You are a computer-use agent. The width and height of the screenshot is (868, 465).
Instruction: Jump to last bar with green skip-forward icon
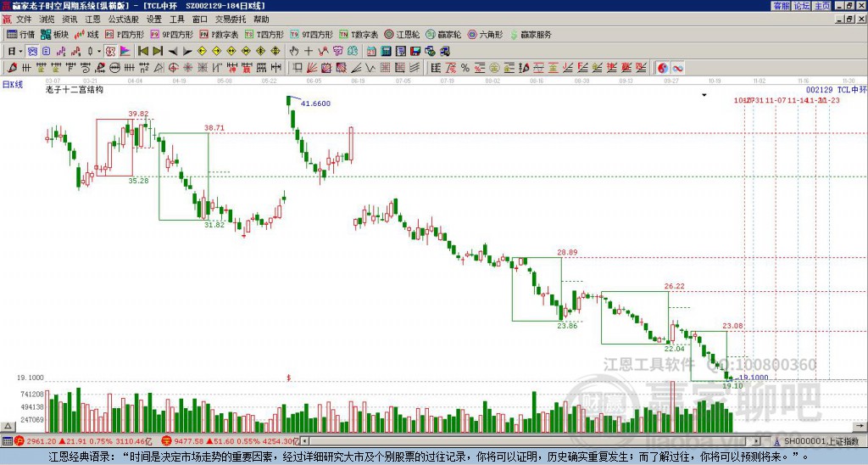(158, 51)
